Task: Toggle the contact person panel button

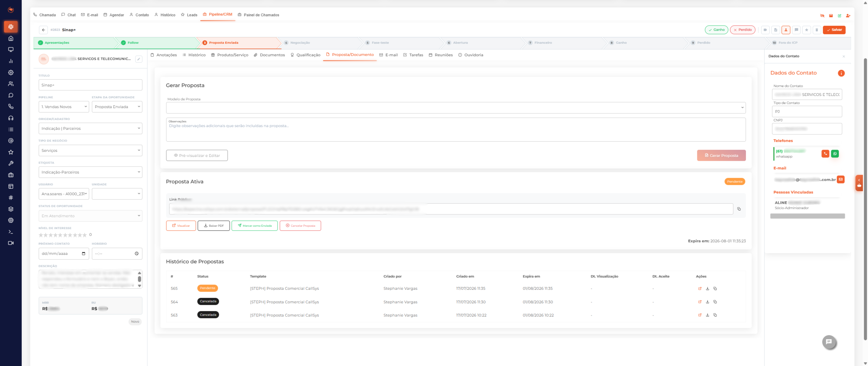Action: click(x=786, y=30)
